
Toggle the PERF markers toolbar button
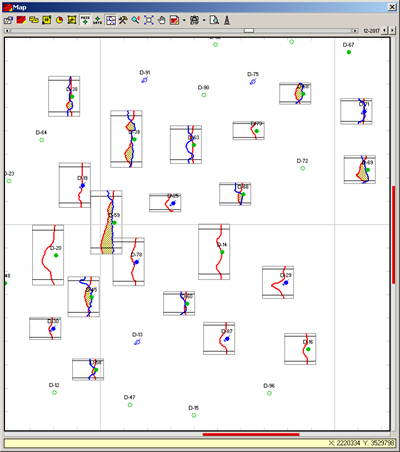coord(85,20)
